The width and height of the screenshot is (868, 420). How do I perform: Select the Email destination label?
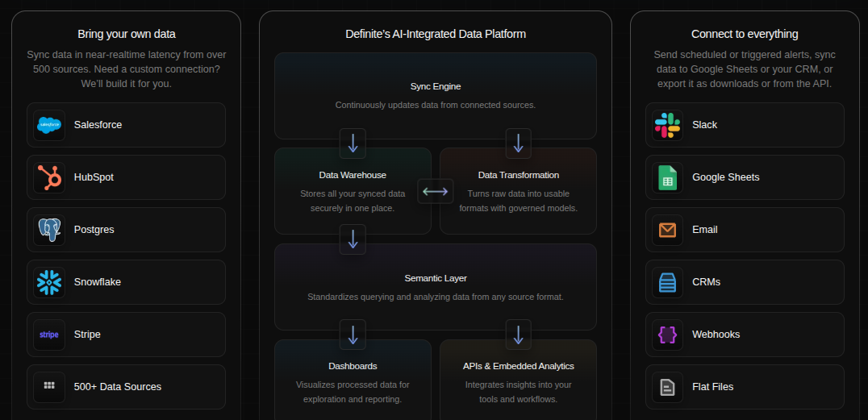pos(705,230)
